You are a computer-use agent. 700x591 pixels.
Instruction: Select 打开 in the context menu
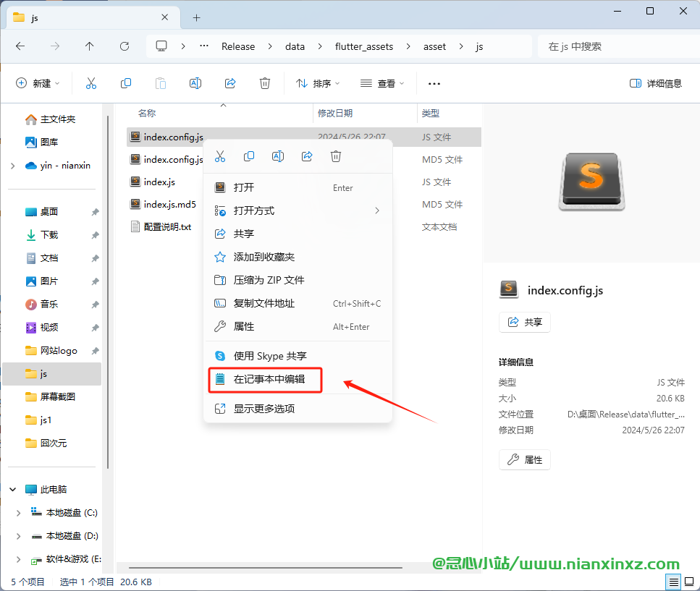click(x=298, y=187)
